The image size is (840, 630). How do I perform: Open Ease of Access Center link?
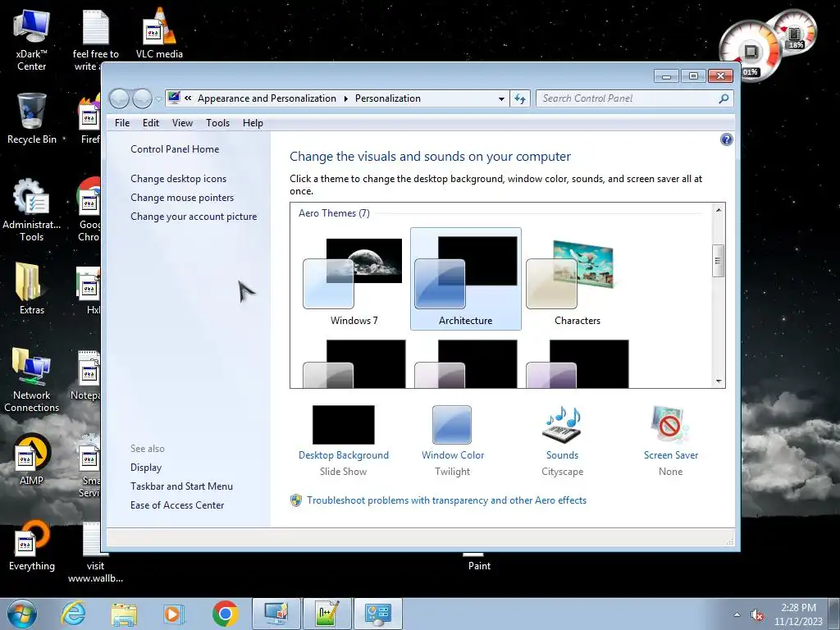coord(177,505)
